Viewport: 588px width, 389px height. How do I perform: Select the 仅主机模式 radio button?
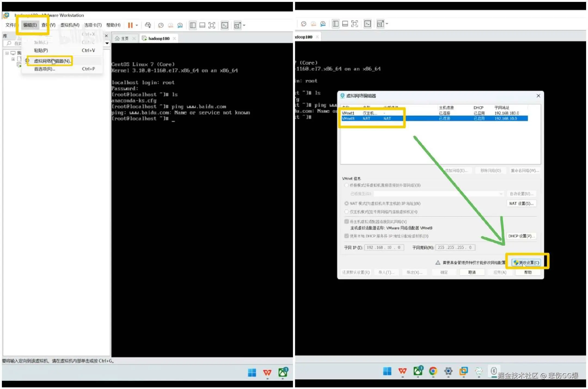pyautogui.click(x=347, y=212)
